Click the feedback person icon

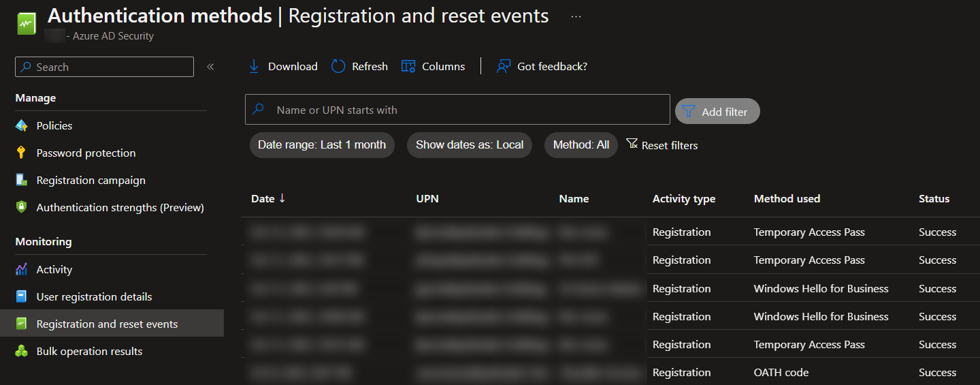(x=504, y=66)
